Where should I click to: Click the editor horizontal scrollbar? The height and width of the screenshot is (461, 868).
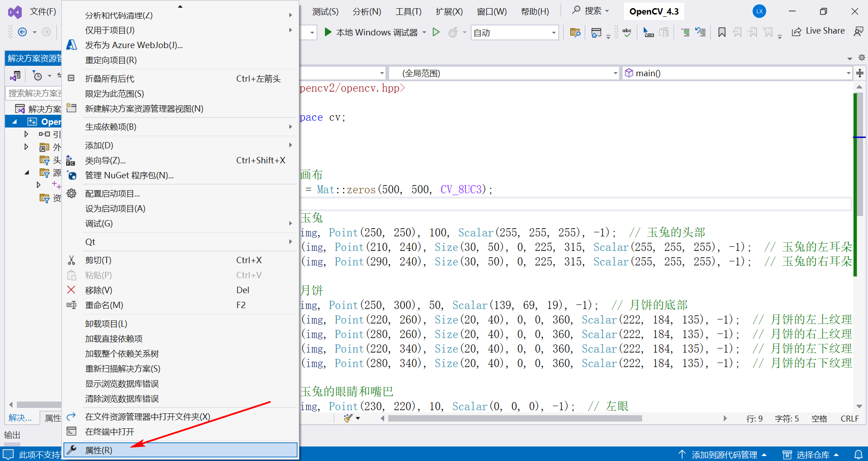click(x=515, y=418)
